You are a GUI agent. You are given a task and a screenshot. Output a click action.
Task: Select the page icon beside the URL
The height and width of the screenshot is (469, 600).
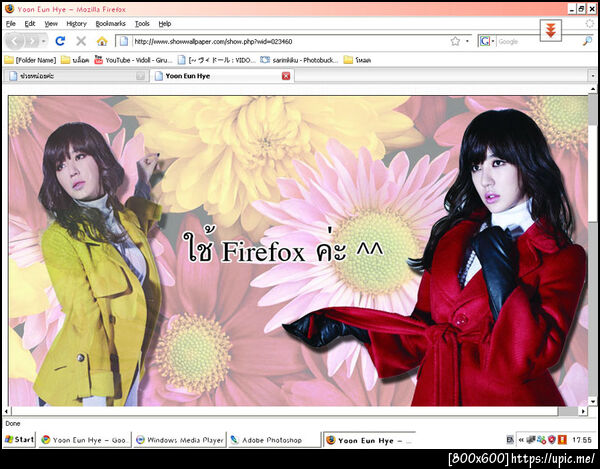(124, 41)
